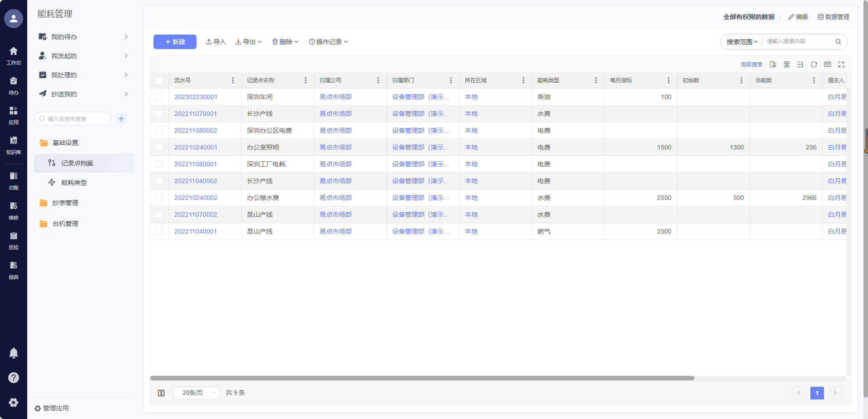
Task: Select checkbox for record 202210240001
Action: point(159,147)
